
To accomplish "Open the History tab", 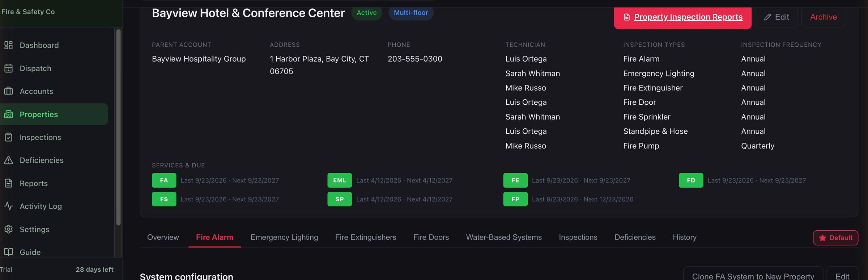I will click(684, 237).
